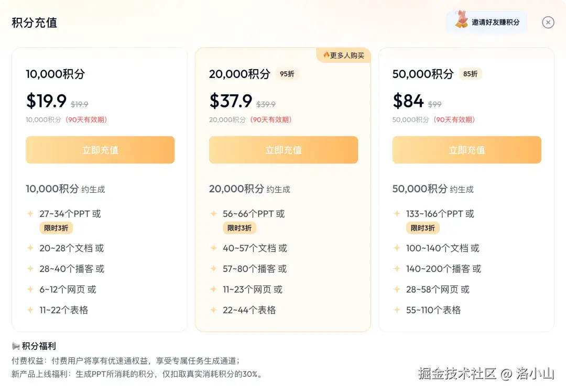
Task: Click the gift icon beside 邀请好友赚积分
Action: pyautogui.click(x=461, y=20)
